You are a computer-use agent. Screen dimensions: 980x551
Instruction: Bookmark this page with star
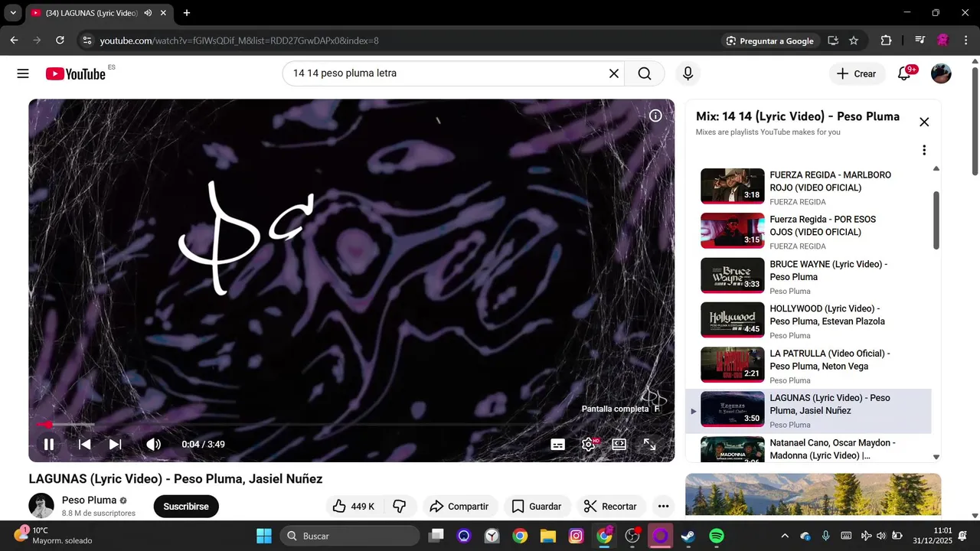[x=854, y=41]
